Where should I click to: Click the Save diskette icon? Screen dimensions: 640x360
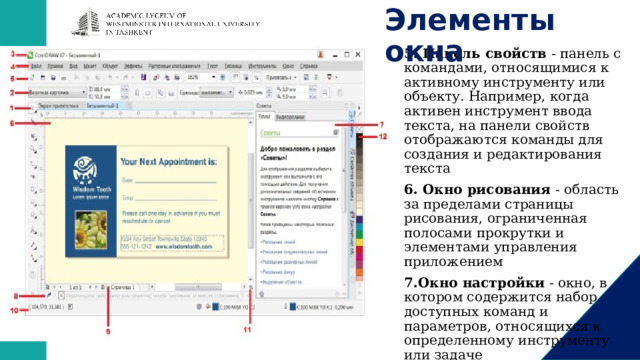coord(53,77)
